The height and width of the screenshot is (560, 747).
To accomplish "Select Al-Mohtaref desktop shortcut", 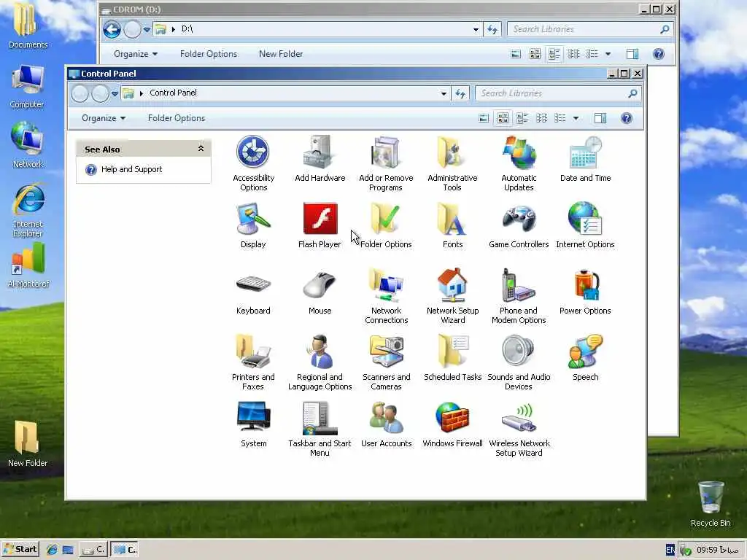I will click(28, 265).
